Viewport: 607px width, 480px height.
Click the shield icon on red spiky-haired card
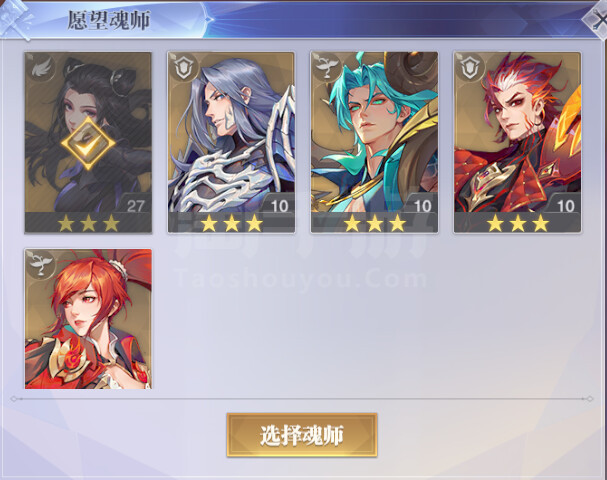coord(470,69)
